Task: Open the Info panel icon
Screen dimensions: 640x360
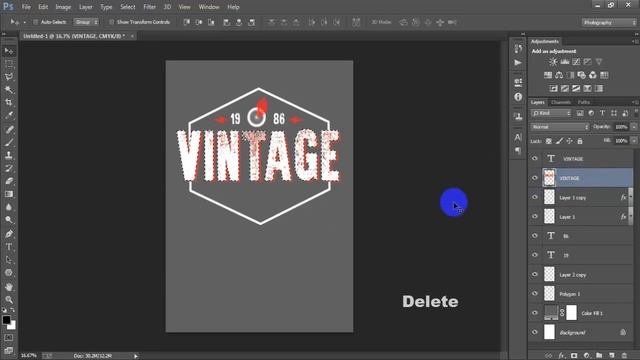Action: coord(518,97)
